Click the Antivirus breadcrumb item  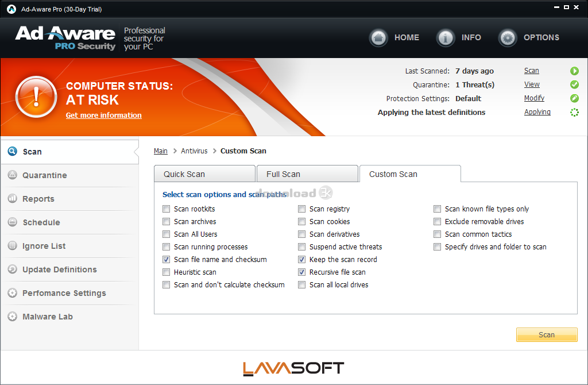click(194, 151)
